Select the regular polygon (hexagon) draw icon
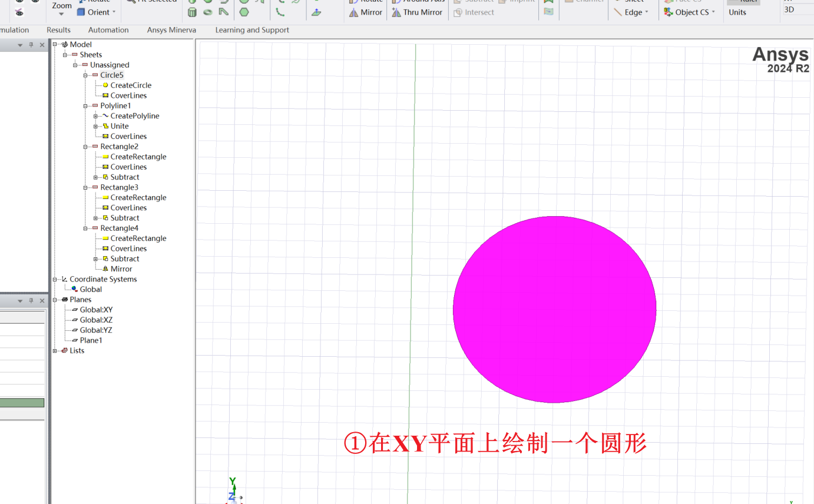Screen dimensions: 814x504 point(244,12)
